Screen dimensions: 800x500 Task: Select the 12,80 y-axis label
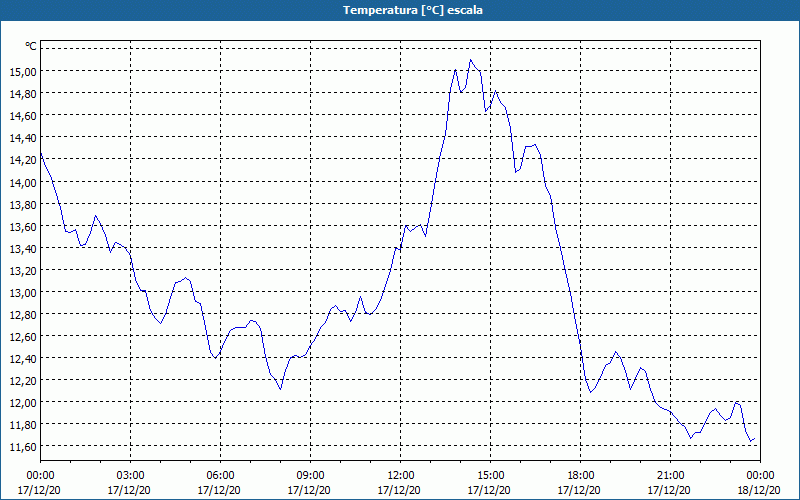click(23, 315)
